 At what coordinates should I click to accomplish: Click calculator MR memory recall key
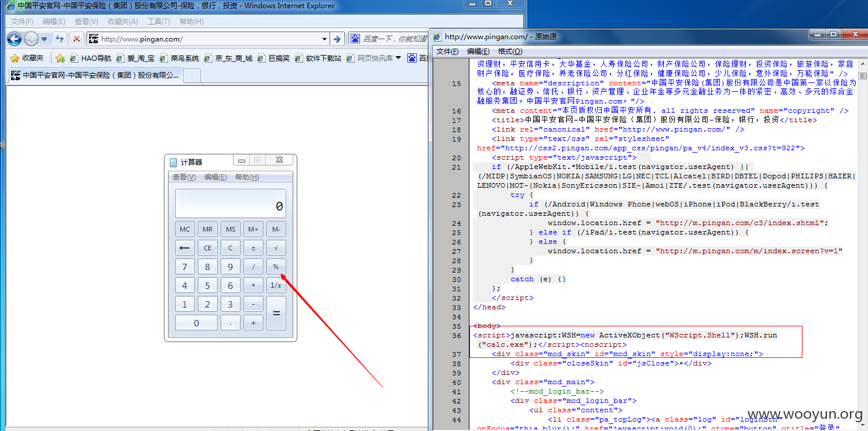(208, 229)
